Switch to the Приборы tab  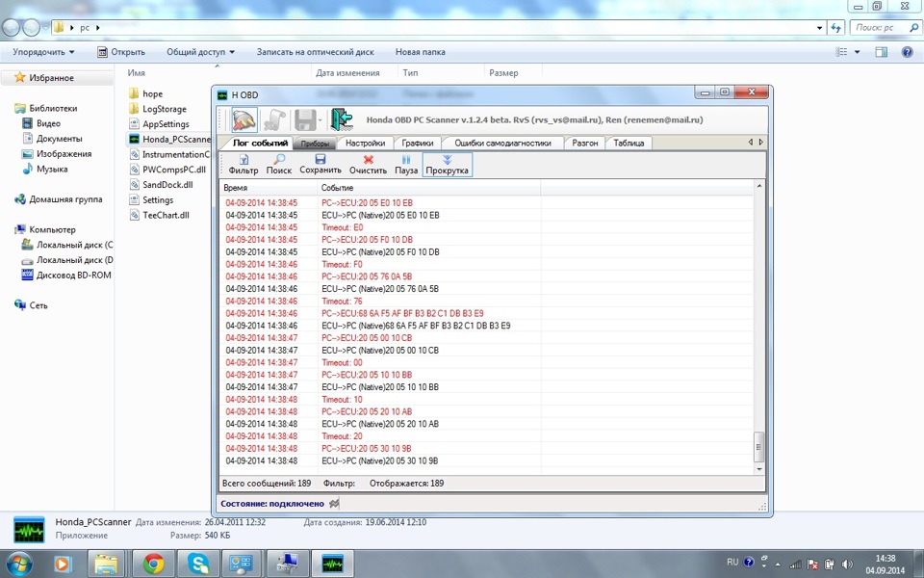point(315,144)
